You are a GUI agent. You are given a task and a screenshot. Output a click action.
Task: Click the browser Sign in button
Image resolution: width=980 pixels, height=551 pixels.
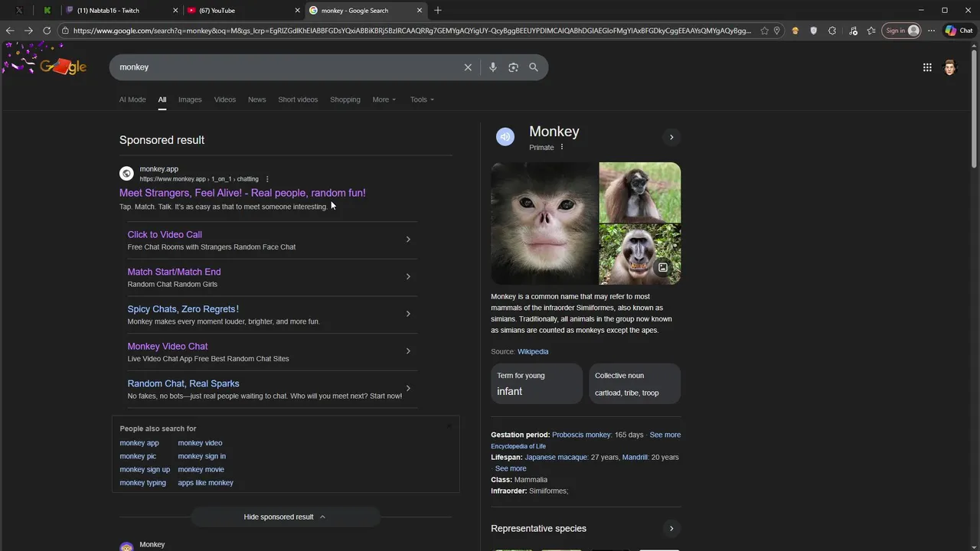click(x=902, y=31)
